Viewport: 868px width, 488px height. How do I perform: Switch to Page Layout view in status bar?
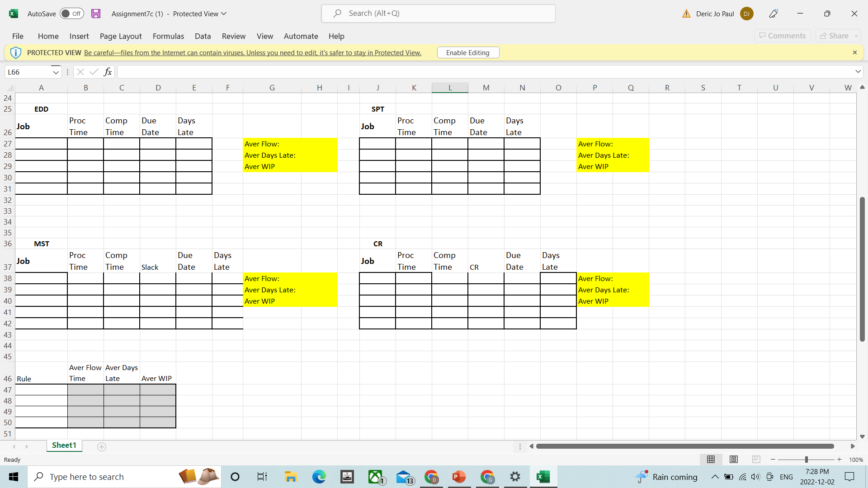(x=733, y=459)
